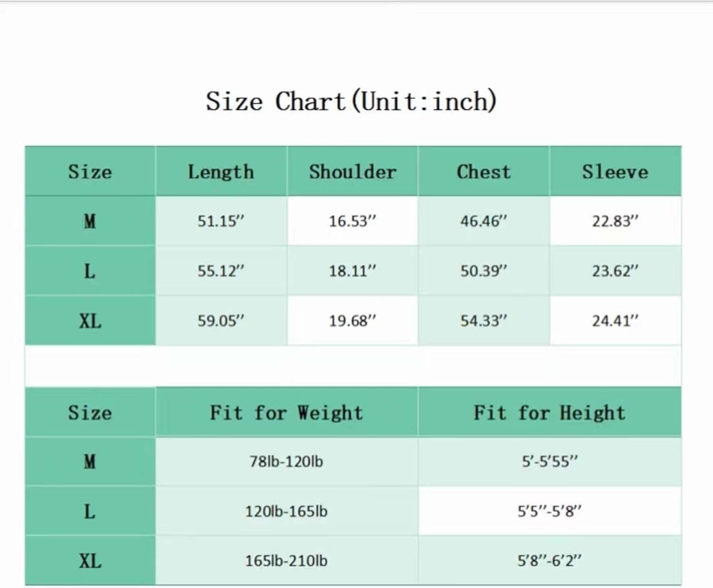Select the Length column header
The image size is (713, 588).
point(221,171)
